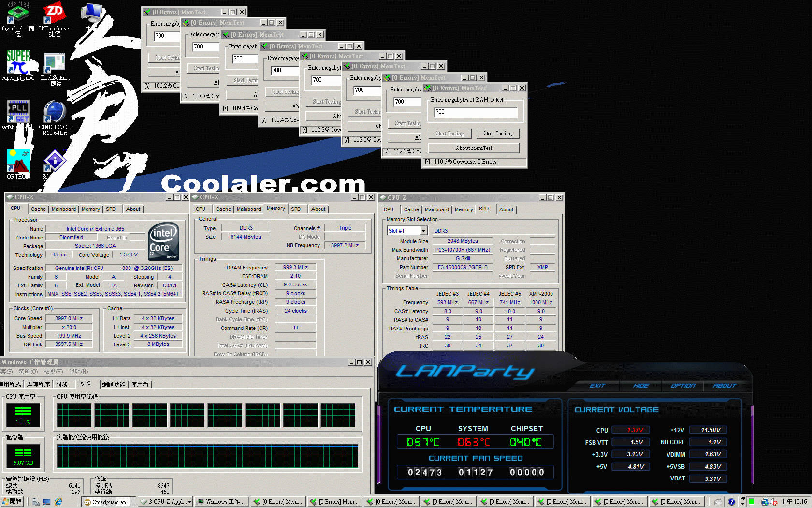This screenshot has width=812, height=508.
Task: Click Stop Testing in the front MemTest window
Action: [x=497, y=134]
